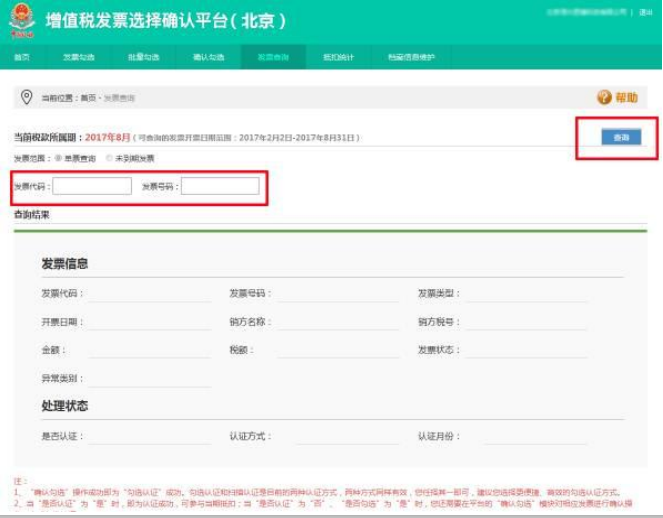Click the location pin icon in breadcrumb
This screenshot has width=663, height=518.
tap(27, 97)
